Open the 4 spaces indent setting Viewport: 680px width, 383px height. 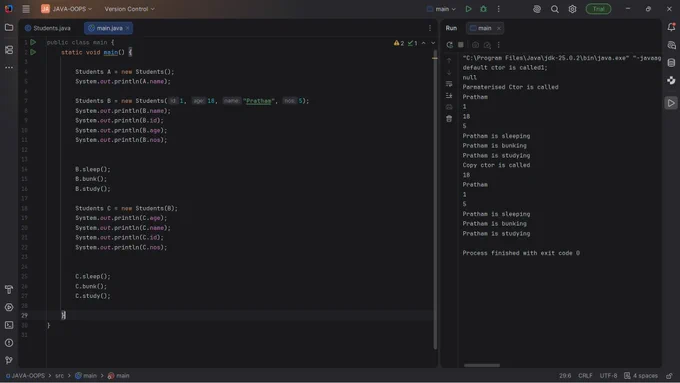pyautogui.click(x=641, y=376)
